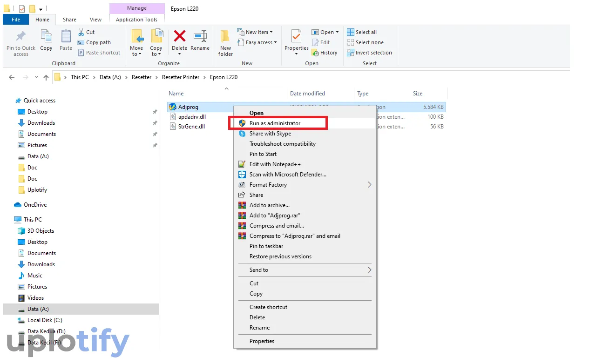The image size is (596, 364).
Task: Click the Back navigation arrow
Action: 12,77
